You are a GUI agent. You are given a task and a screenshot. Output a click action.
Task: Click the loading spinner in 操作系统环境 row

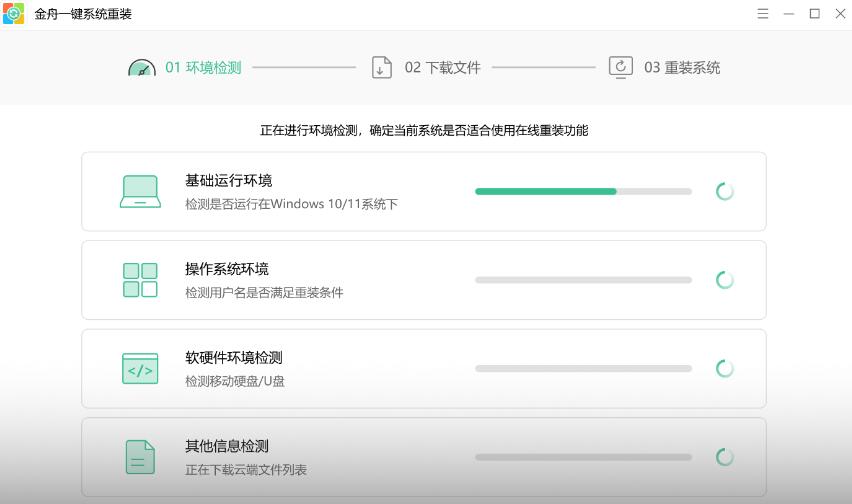tap(725, 280)
